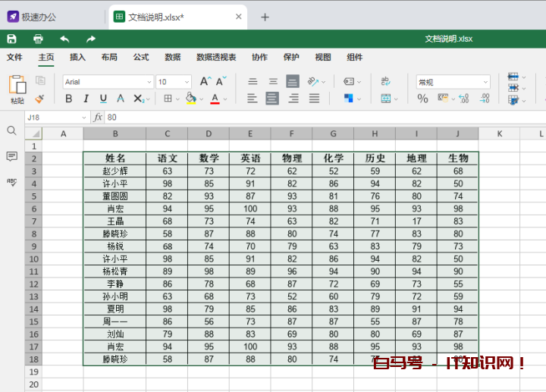Align text right
The height and width of the screenshot is (392, 546).
[x=293, y=99]
